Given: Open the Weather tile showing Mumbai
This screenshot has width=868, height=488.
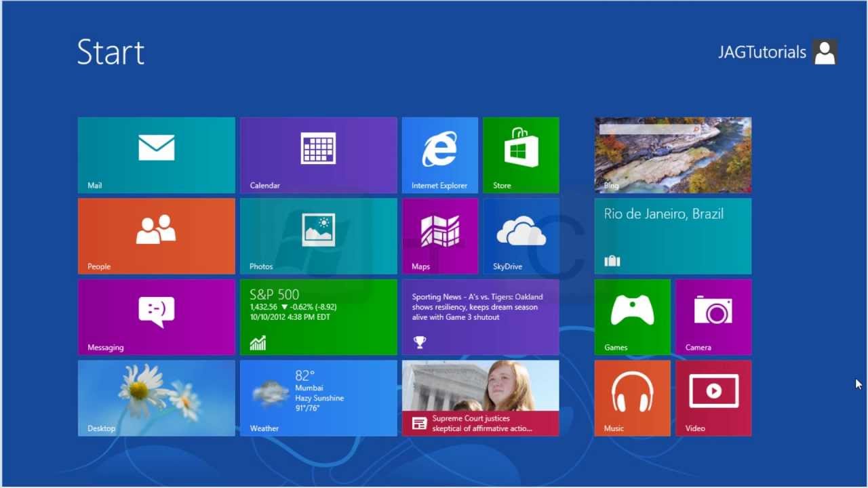Looking at the screenshot, I should click(319, 398).
